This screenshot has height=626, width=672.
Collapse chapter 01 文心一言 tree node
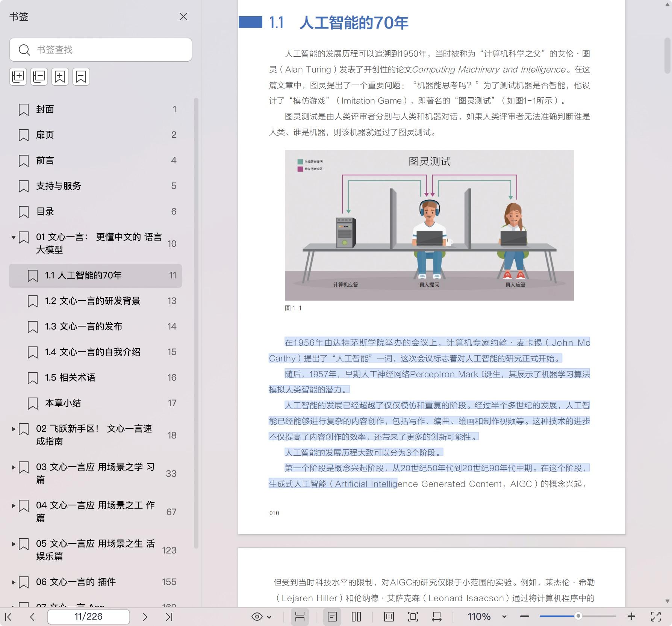click(x=14, y=237)
